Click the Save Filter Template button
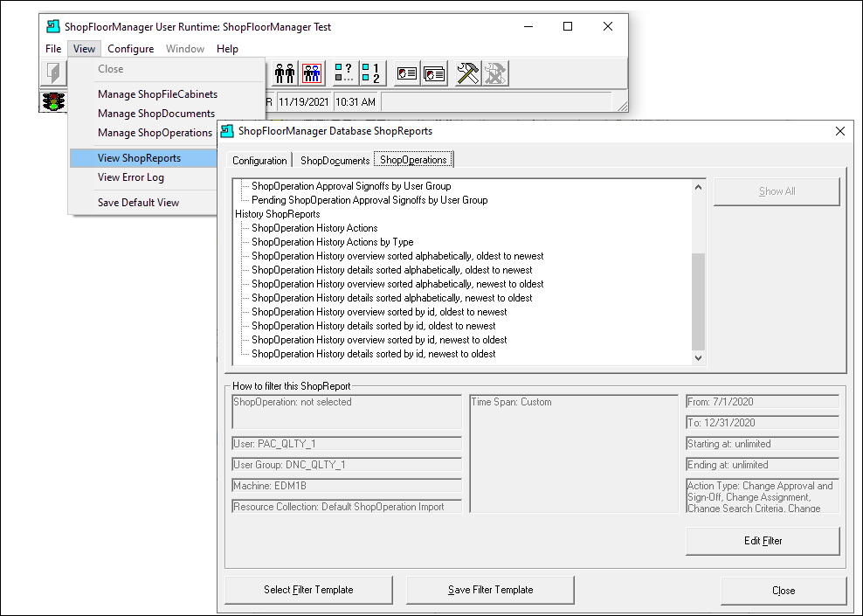Screen dimensions: 863x616 [490, 590]
